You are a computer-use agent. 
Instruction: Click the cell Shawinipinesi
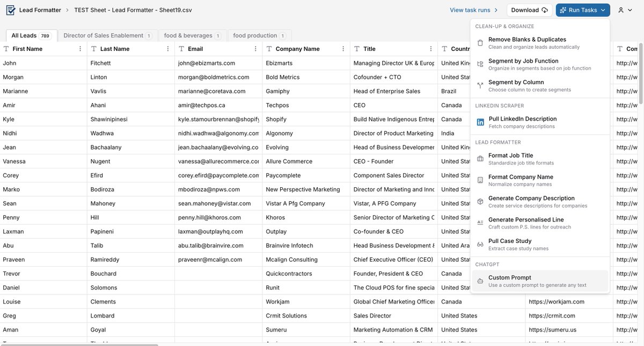click(x=131, y=119)
